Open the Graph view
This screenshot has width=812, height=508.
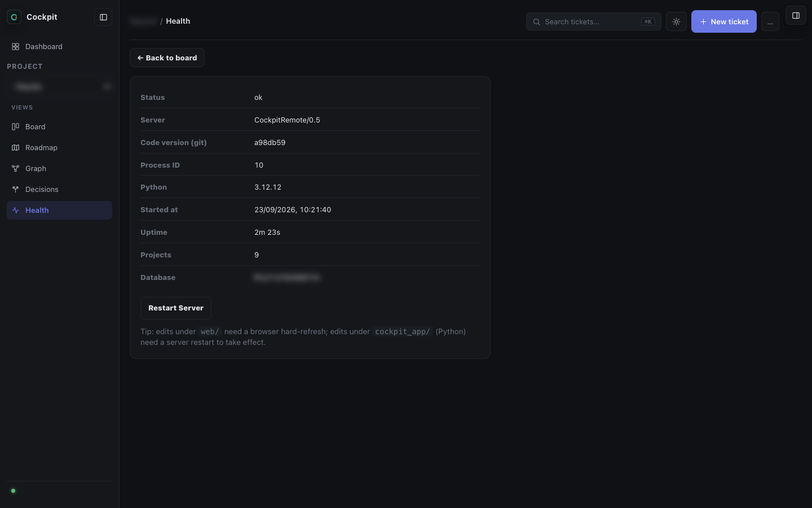[x=59, y=168]
